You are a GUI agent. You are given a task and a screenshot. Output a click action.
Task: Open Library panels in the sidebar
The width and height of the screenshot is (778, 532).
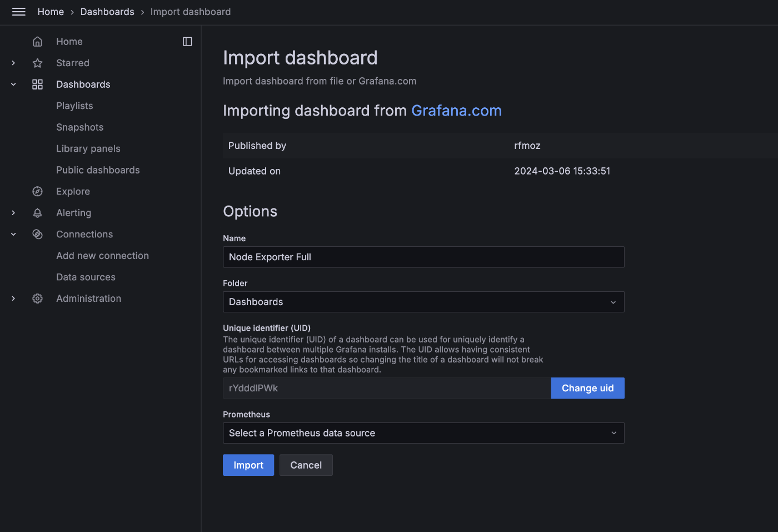88,148
